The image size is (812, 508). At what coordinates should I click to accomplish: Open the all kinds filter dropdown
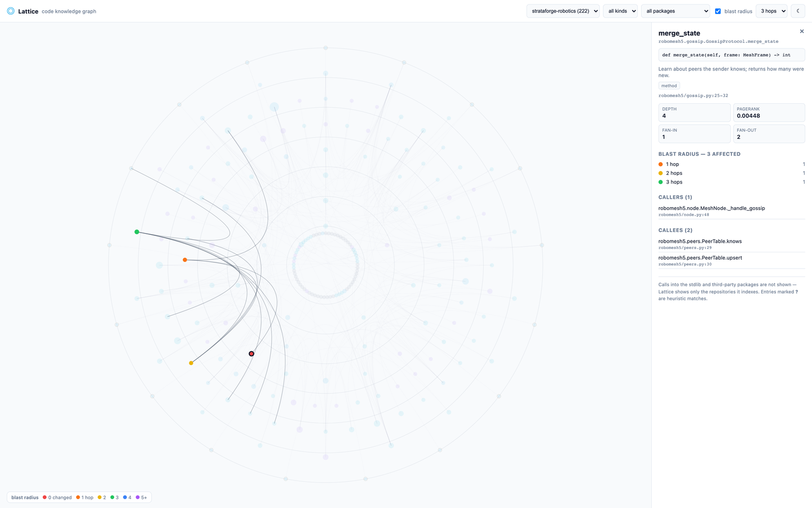click(620, 11)
